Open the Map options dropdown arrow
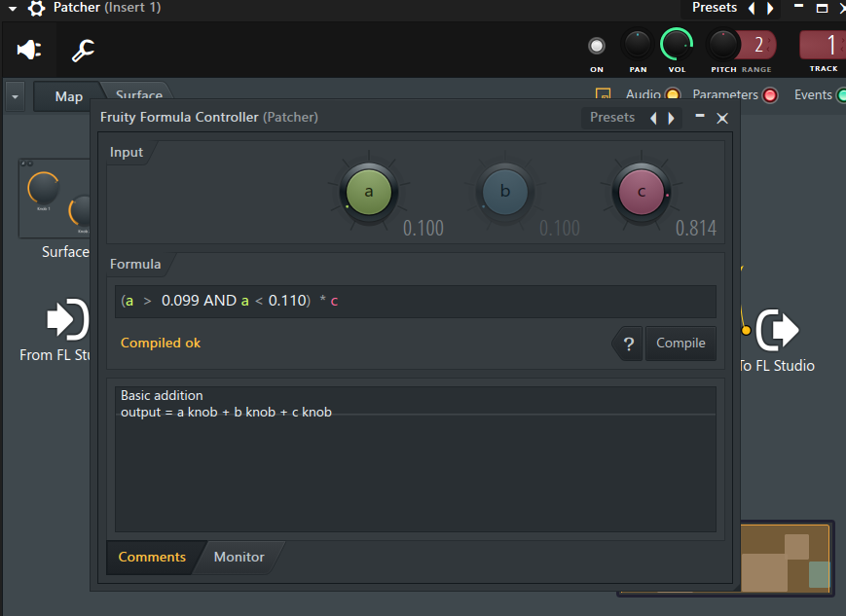The height and width of the screenshot is (616, 846). tap(16, 97)
